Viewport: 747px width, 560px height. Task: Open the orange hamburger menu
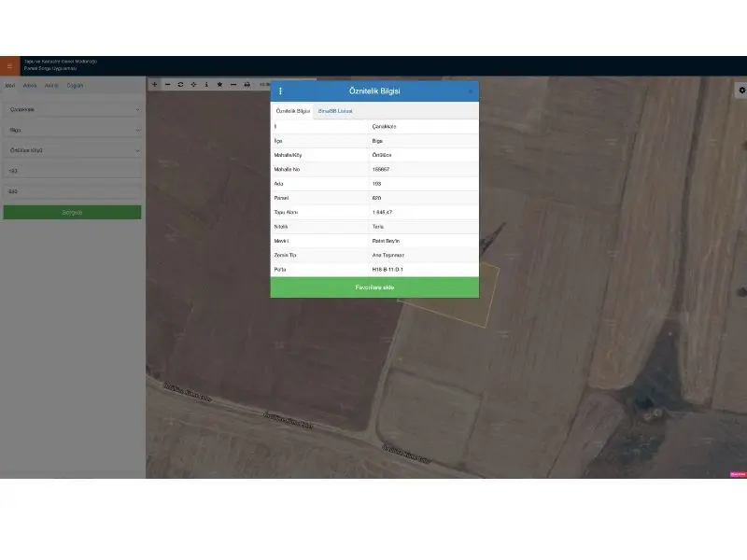tap(9, 66)
